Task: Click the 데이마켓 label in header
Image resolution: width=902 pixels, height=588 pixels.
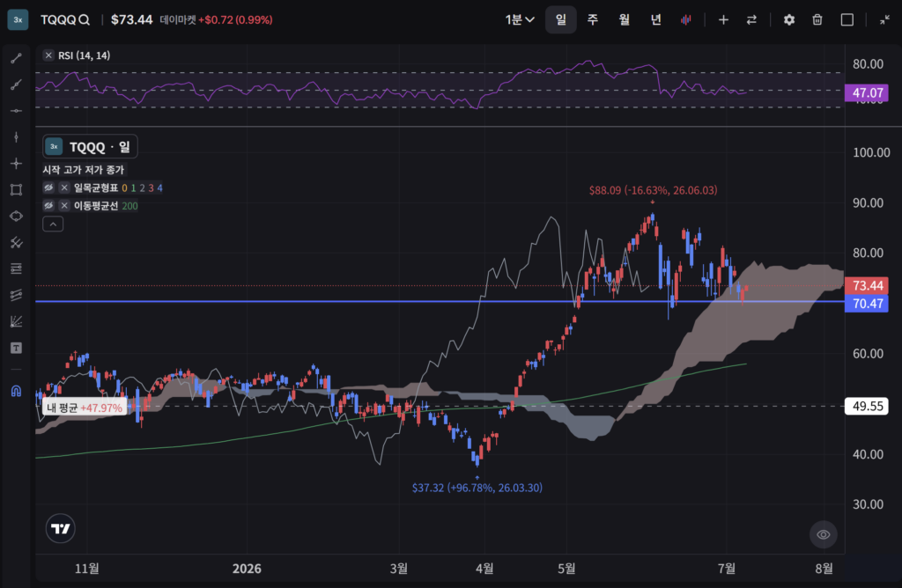Action: click(178, 19)
